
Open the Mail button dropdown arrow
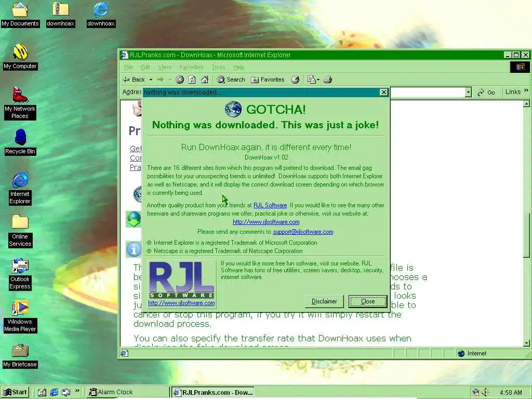tap(318, 80)
